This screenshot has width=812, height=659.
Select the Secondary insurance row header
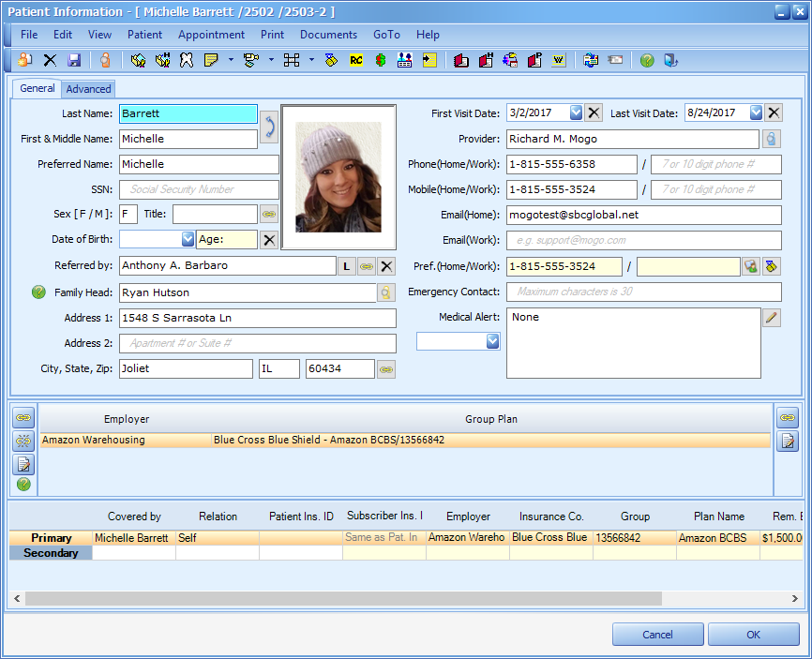pyautogui.click(x=51, y=553)
